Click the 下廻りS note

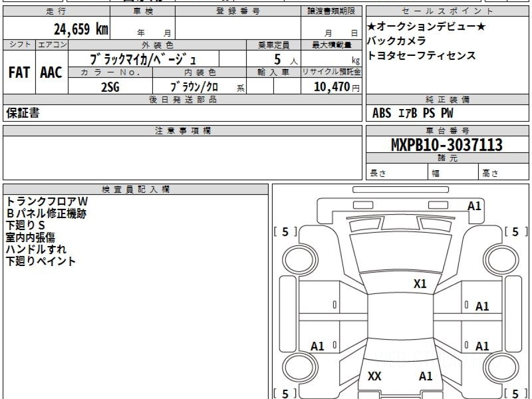(26, 226)
